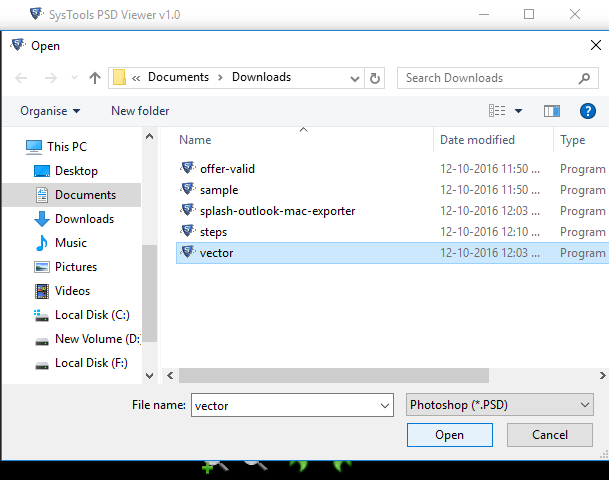609x480 pixels.
Task: Click Documents in the address path
Action: pos(178,77)
